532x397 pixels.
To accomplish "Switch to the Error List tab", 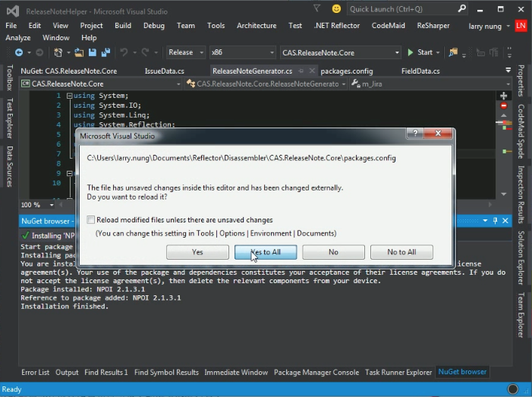I will click(x=35, y=372).
